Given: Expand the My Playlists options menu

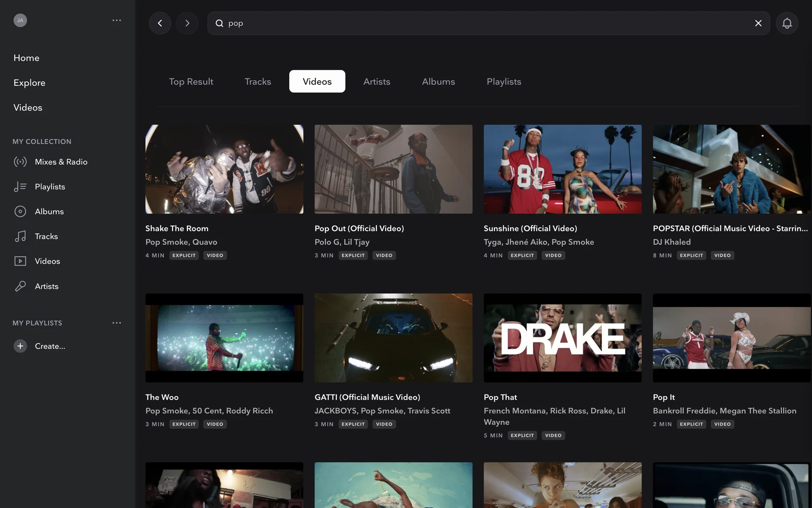Looking at the screenshot, I should click(x=117, y=323).
